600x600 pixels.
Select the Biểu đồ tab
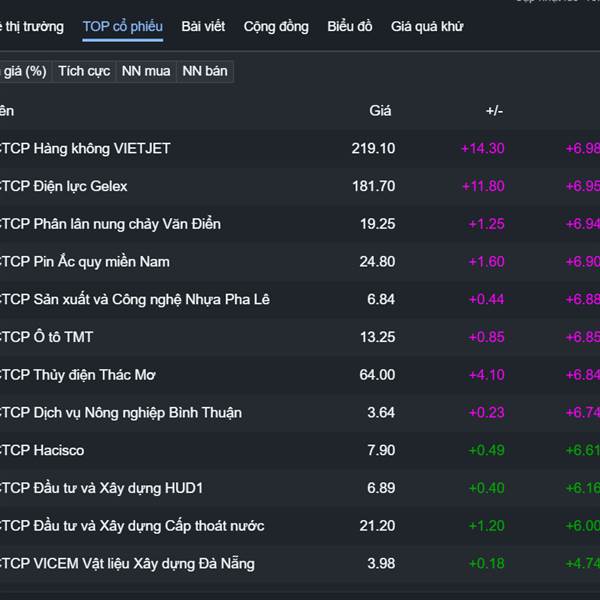pos(350,27)
